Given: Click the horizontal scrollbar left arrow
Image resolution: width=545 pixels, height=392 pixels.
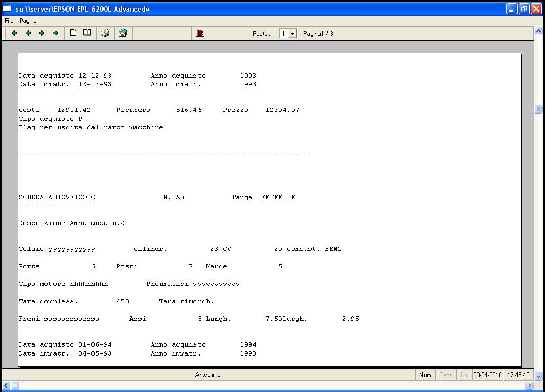Looking at the screenshot, I should click(6, 385).
